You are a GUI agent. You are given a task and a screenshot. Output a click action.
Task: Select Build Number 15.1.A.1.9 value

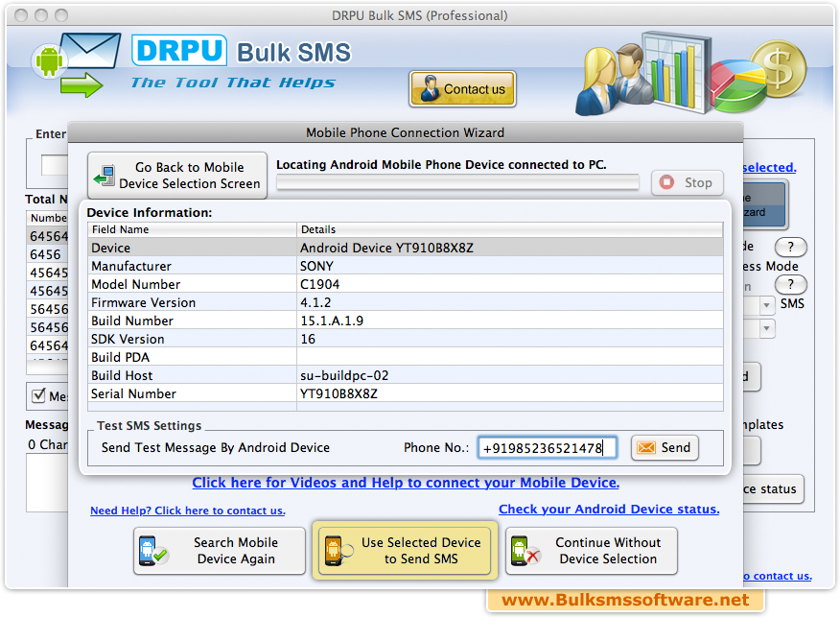point(332,321)
